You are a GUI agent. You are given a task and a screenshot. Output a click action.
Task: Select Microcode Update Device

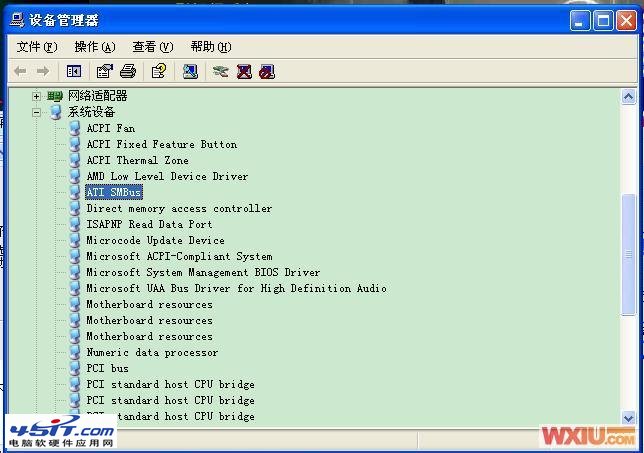point(155,240)
